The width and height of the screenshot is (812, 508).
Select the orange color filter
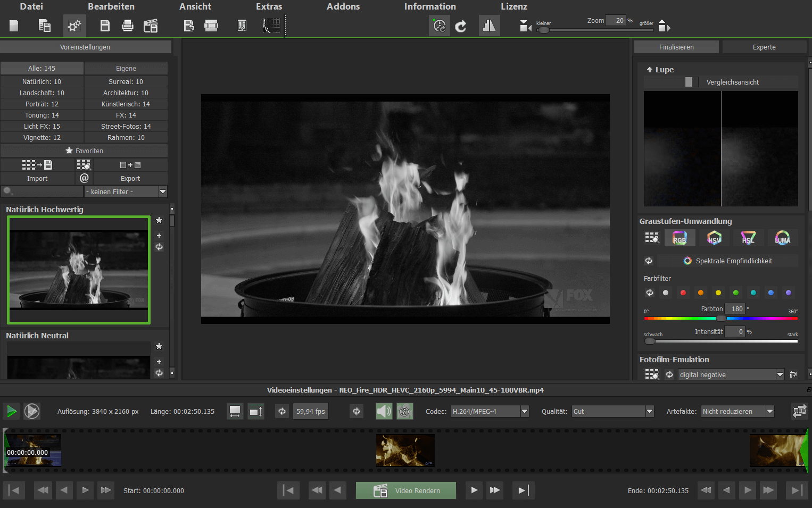pos(701,293)
